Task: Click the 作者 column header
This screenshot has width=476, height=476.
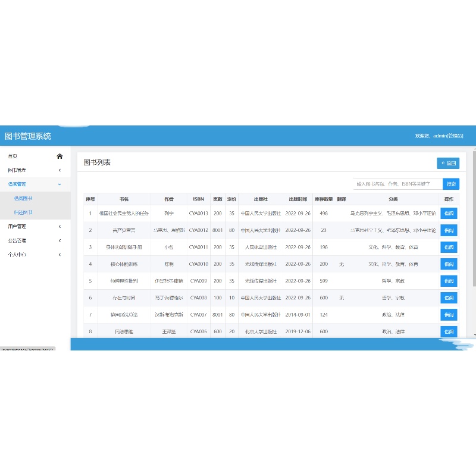Action: click(169, 199)
